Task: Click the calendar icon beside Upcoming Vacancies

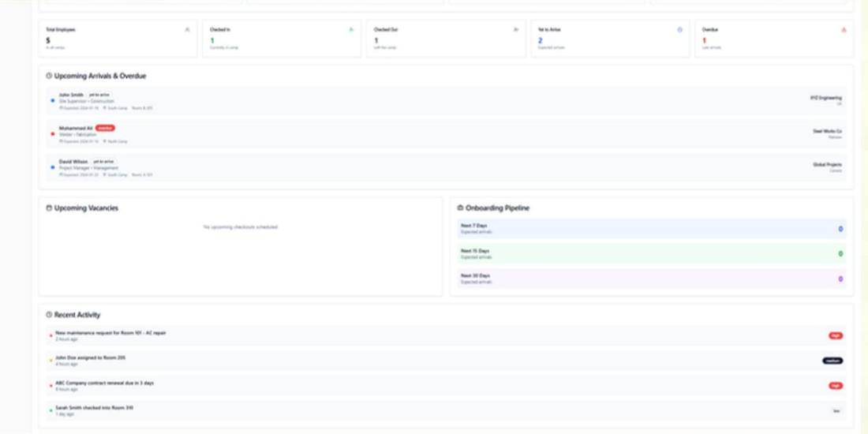Action: 49,208
